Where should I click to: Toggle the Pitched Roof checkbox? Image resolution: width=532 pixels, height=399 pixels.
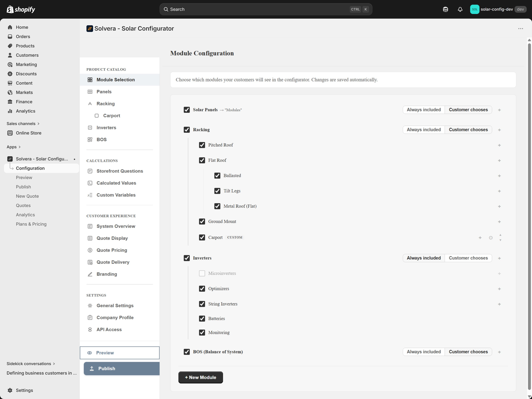pyautogui.click(x=202, y=145)
